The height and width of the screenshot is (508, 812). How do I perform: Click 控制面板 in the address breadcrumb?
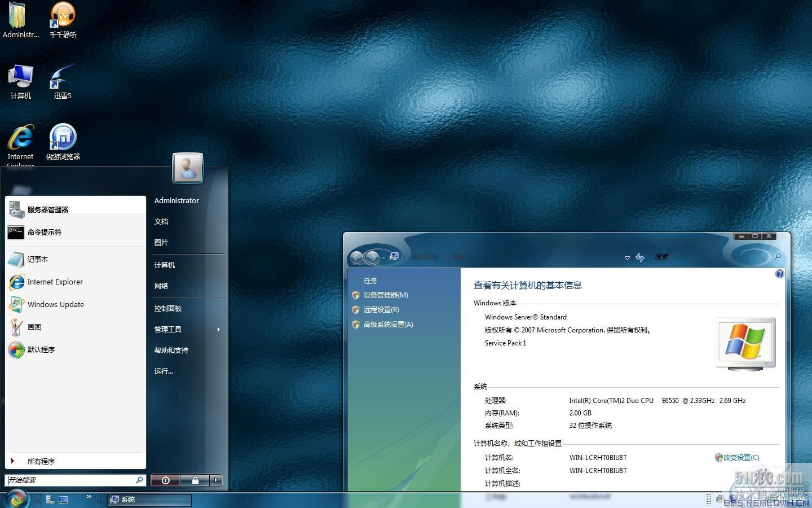[425, 257]
